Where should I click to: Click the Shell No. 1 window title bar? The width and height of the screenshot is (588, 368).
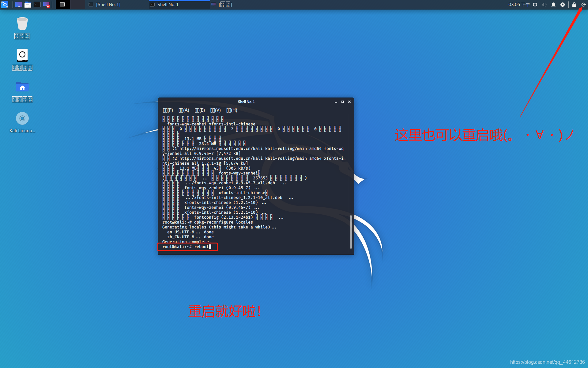[246, 102]
